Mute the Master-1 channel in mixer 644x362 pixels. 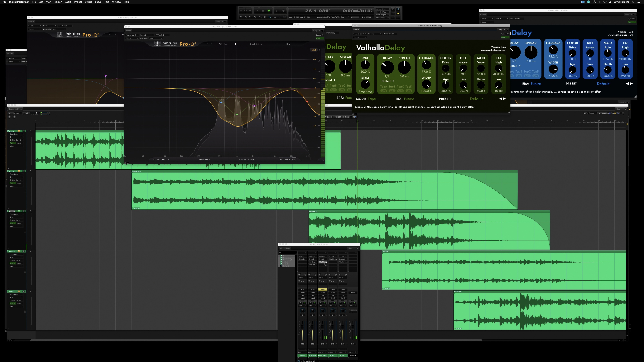353,292
